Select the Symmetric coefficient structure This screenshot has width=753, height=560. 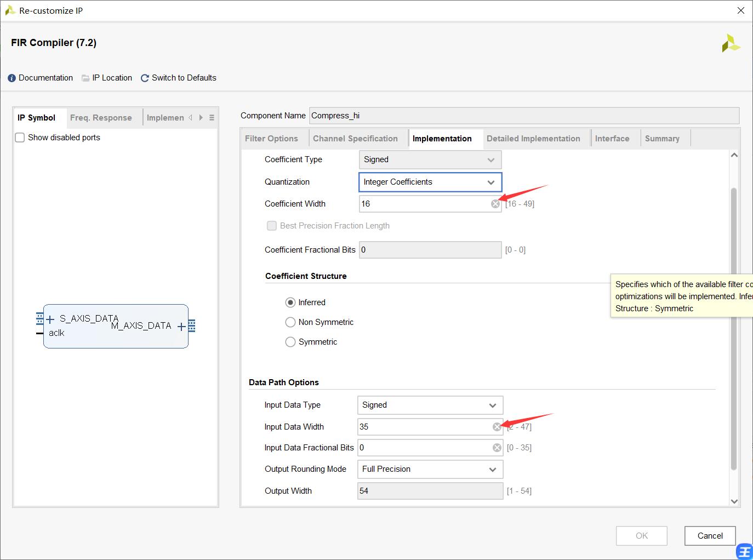click(x=290, y=342)
